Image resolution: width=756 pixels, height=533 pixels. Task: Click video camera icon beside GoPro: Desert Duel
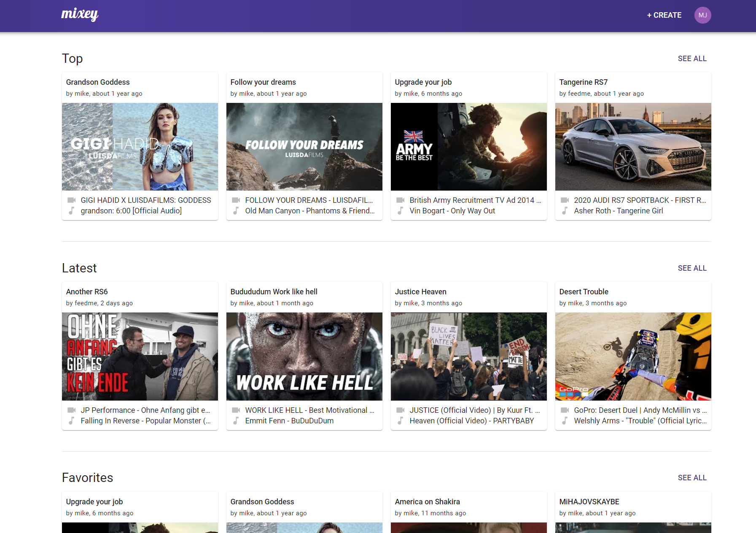[565, 410]
